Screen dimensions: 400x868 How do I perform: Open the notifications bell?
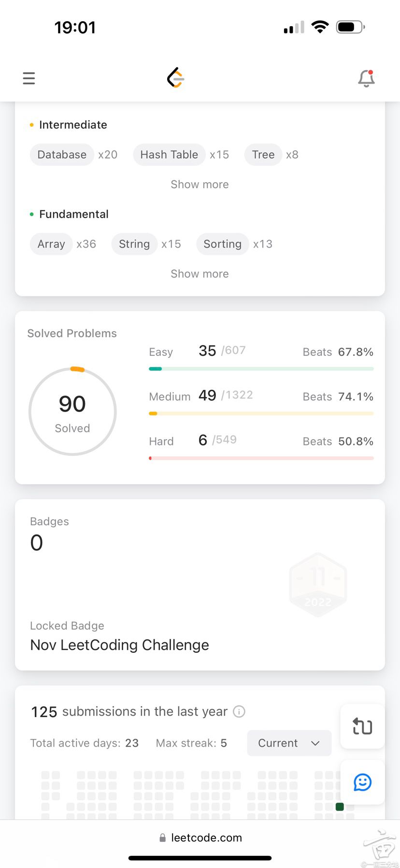[366, 78]
